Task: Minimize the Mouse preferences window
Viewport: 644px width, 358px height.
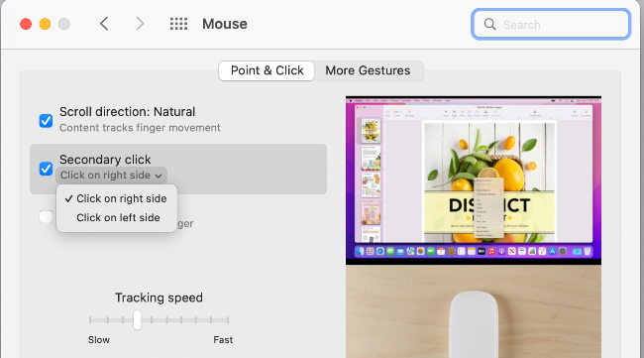Action: click(45, 24)
